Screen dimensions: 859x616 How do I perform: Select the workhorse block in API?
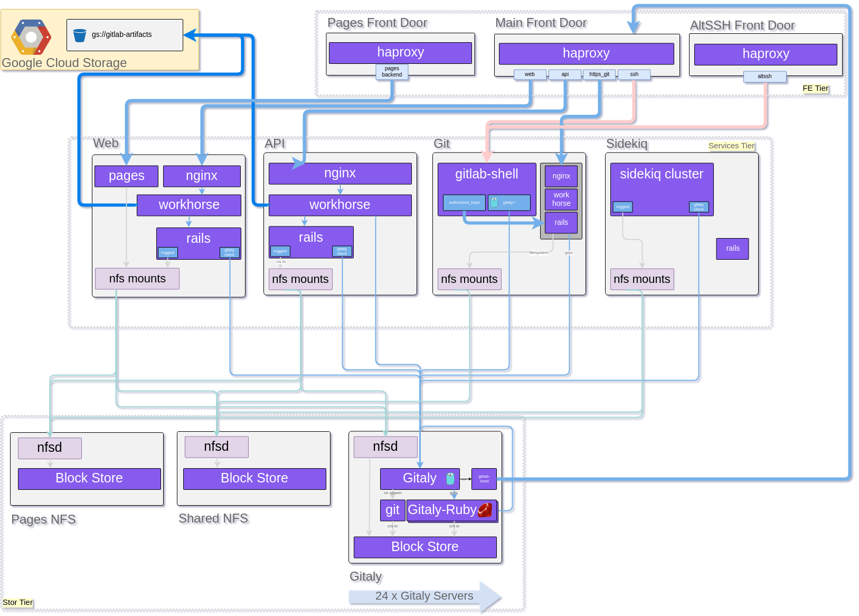340,205
